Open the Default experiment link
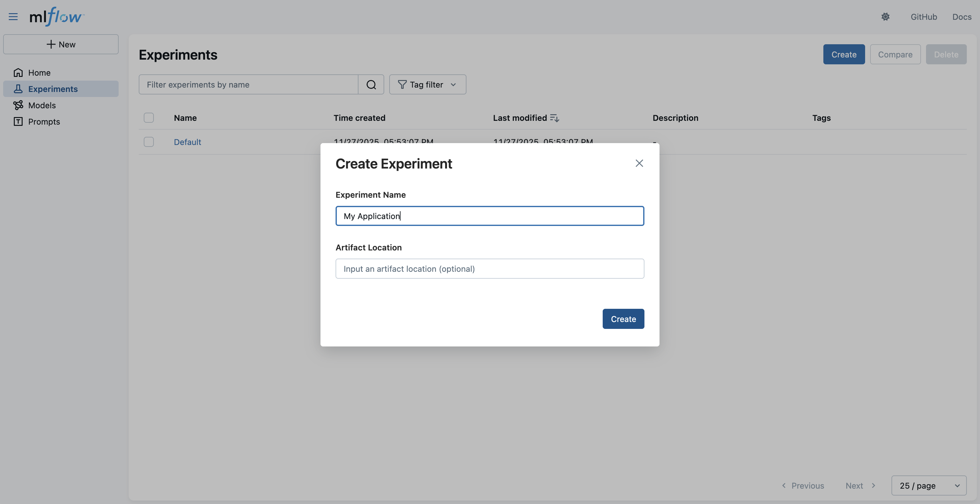The image size is (980, 504). click(x=187, y=142)
